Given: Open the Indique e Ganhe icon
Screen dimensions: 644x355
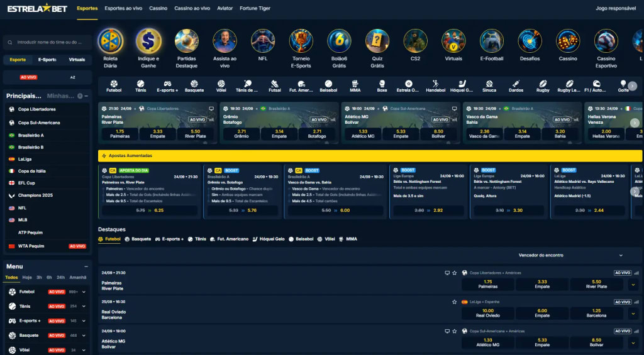Looking at the screenshot, I should [148, 41].
